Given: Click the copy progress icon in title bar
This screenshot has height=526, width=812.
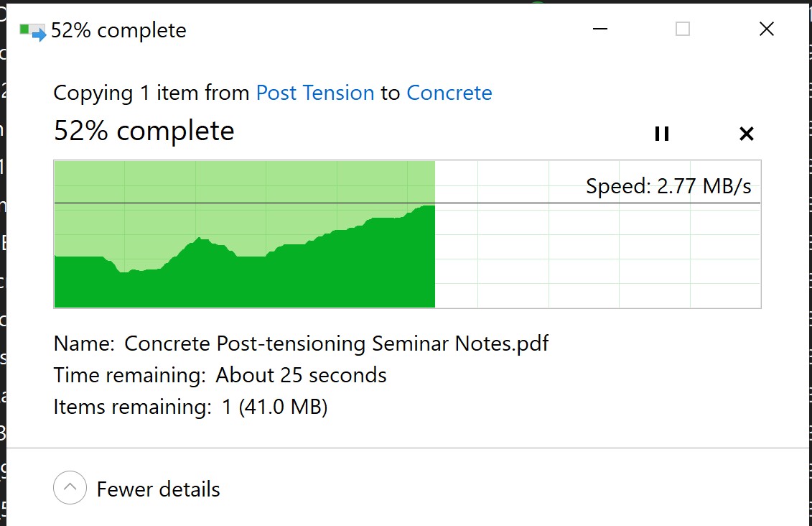Looking at the screenshot, I should click(x=32, y=31).
